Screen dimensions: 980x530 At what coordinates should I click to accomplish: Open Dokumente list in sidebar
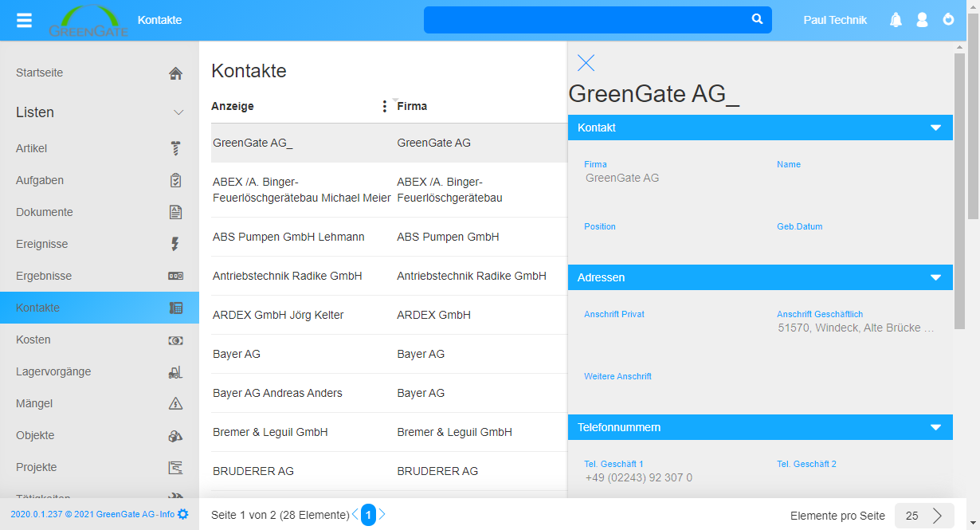100,212
